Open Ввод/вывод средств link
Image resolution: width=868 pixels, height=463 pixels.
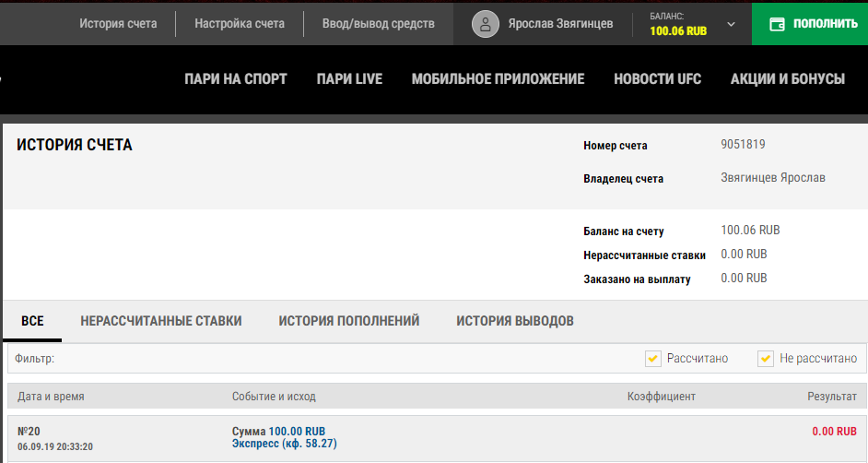coord(378,24)
